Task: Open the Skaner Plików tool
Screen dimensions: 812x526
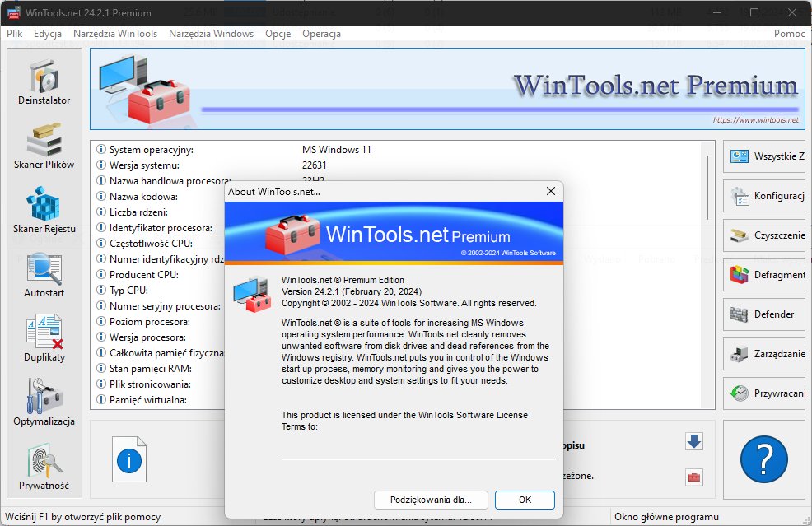Action: (x=44, y=147)
